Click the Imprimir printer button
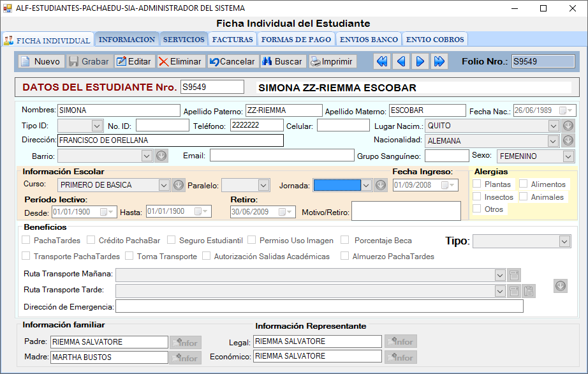 coord(331,62)
